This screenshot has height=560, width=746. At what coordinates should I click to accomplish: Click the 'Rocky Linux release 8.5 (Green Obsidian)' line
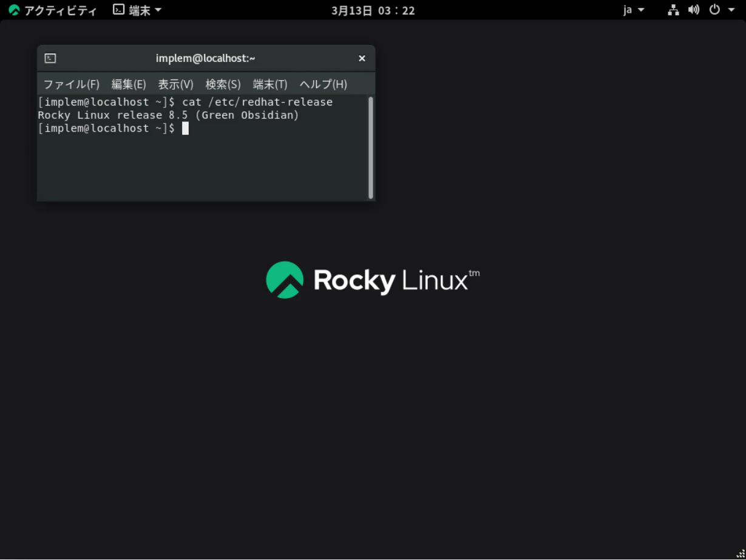coord(168,115)
